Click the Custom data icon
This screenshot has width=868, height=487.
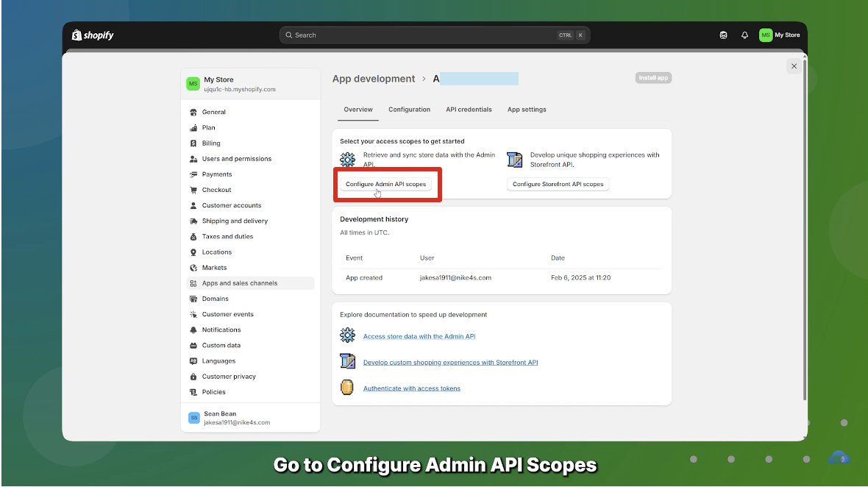coord(193,345)
